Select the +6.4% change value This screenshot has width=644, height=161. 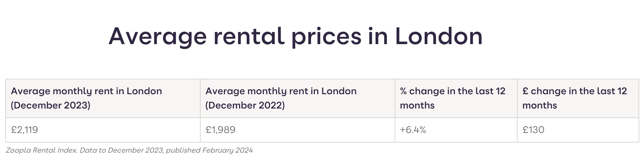(x=413, y=130)
